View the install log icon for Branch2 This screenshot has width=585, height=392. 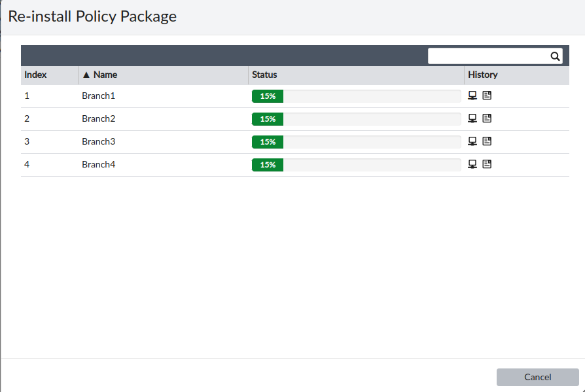[487, 118]
